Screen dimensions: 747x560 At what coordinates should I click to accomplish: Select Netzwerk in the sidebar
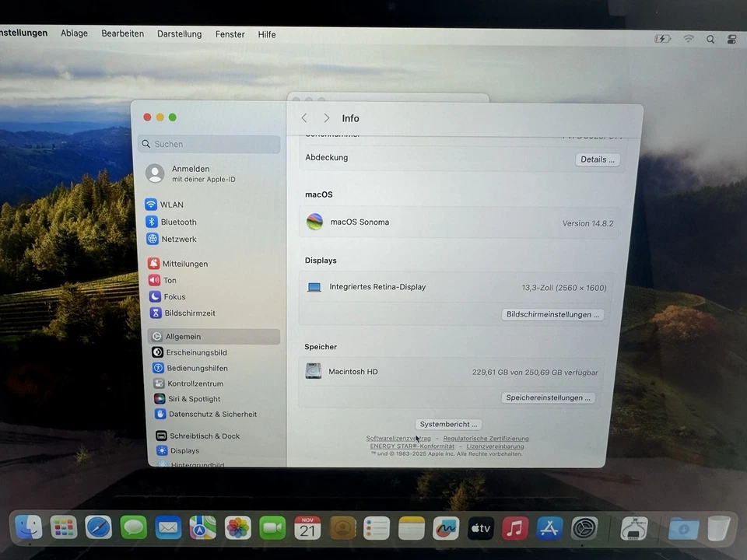pos(171,239)
